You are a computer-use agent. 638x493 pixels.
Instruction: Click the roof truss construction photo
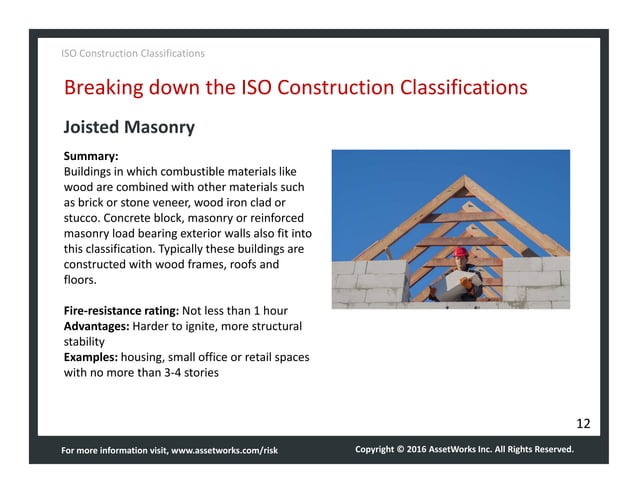[451, 229]
